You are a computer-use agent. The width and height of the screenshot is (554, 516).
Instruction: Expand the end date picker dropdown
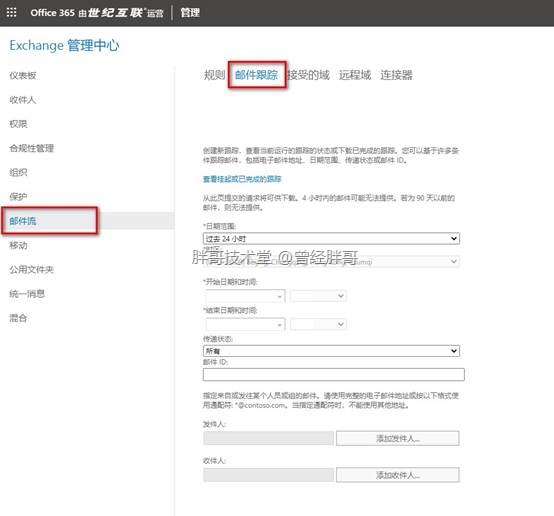pyautogui.click(x=245, y=324)
